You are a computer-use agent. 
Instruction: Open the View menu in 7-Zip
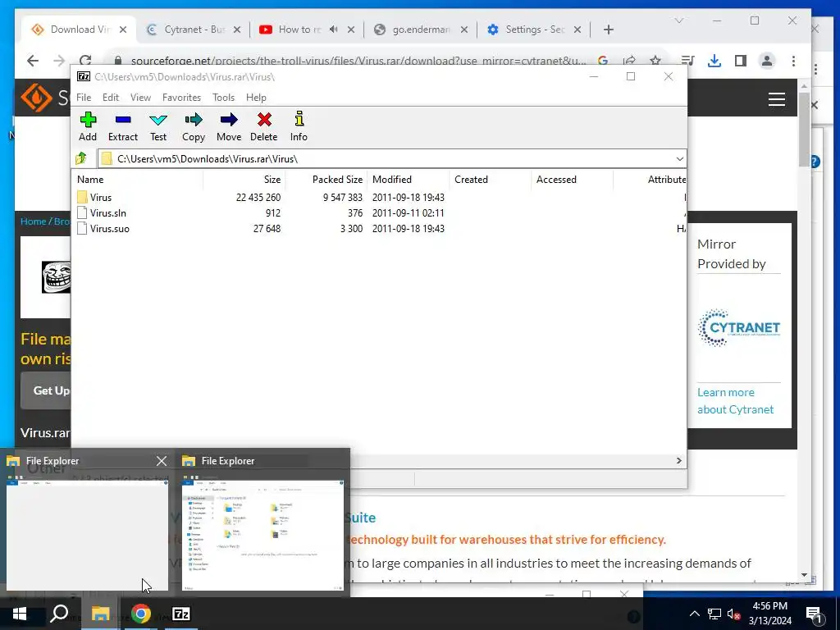point(140,98)
